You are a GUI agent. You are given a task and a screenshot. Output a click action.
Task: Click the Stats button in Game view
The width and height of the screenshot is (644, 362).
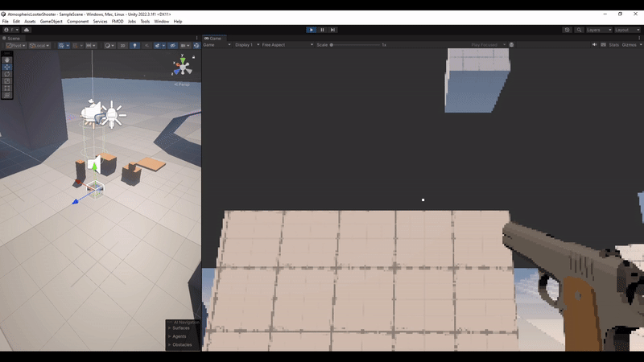[613, 45]
